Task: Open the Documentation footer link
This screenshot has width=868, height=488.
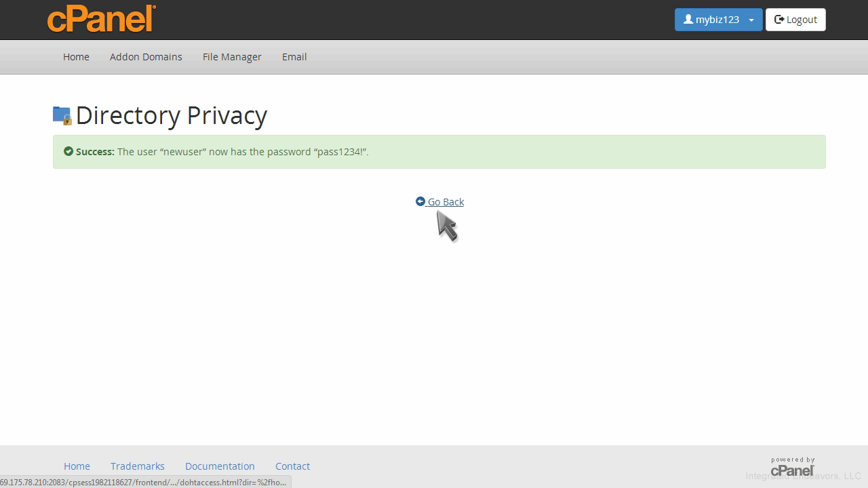Action: coord(220,466)
